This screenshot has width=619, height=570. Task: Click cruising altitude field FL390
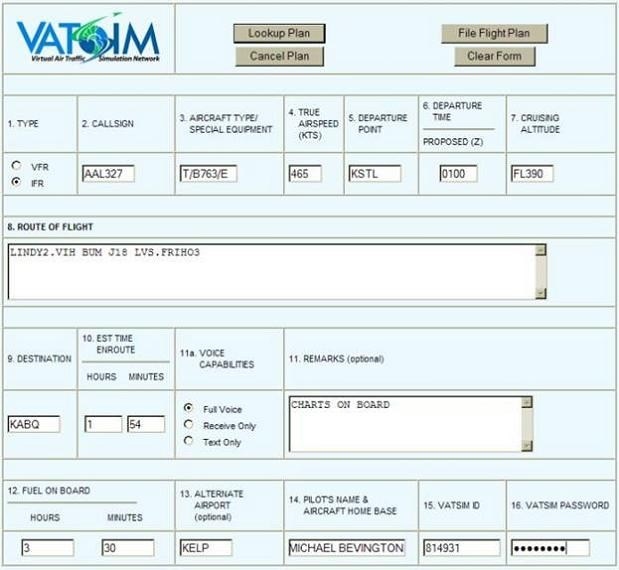pos(532,174)
